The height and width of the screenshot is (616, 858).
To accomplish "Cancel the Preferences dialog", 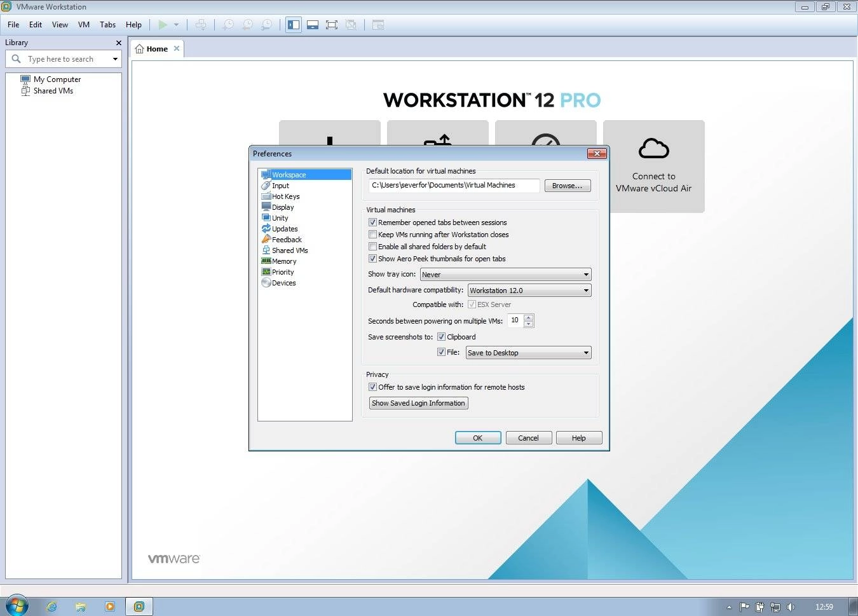I will click(x=528, y=438).
